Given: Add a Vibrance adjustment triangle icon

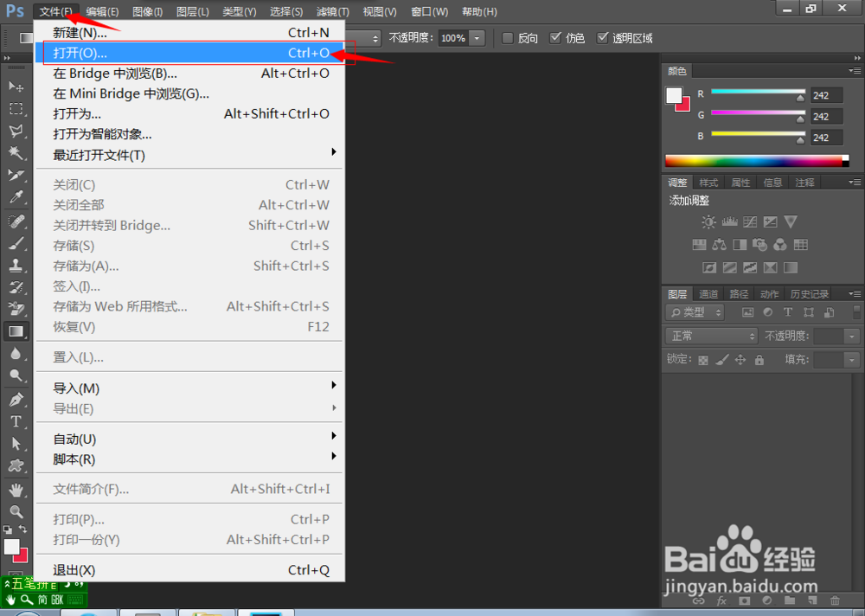Looking at the screenshot, I should pyautogui.click(x=791, y=221).
